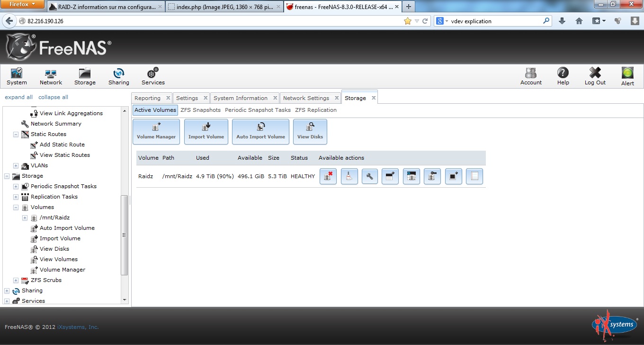
Task: Switch to the Network Settings tab
Action: (306, 98)
